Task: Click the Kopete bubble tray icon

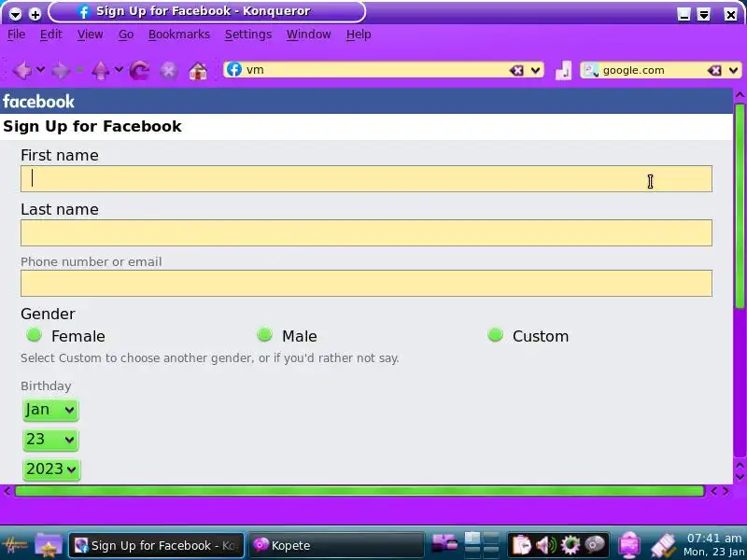Action: 595,544
